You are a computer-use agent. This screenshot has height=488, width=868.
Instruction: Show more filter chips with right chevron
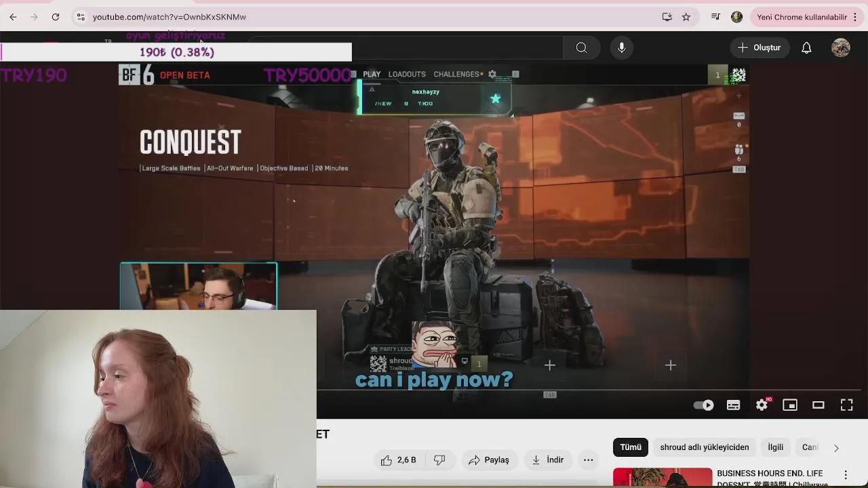836,448
